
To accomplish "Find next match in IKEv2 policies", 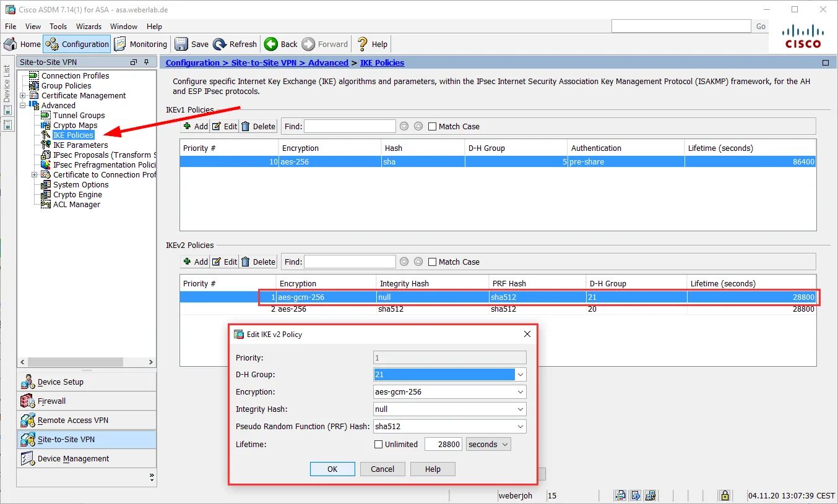I will click(404, 262).
